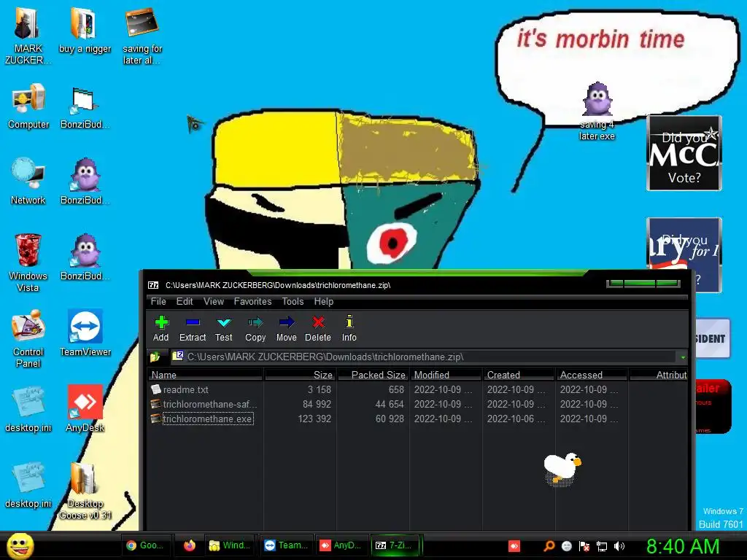The height and width of the screenshot is (560, 747).
Task: Open the Info tool in 7-Zip
Action: [349, 329]
